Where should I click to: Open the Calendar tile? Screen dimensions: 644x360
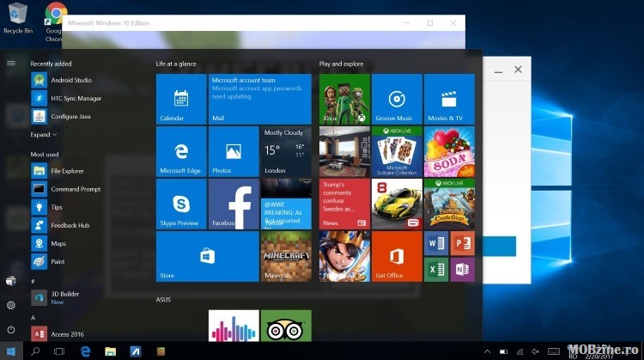(181, 99)
